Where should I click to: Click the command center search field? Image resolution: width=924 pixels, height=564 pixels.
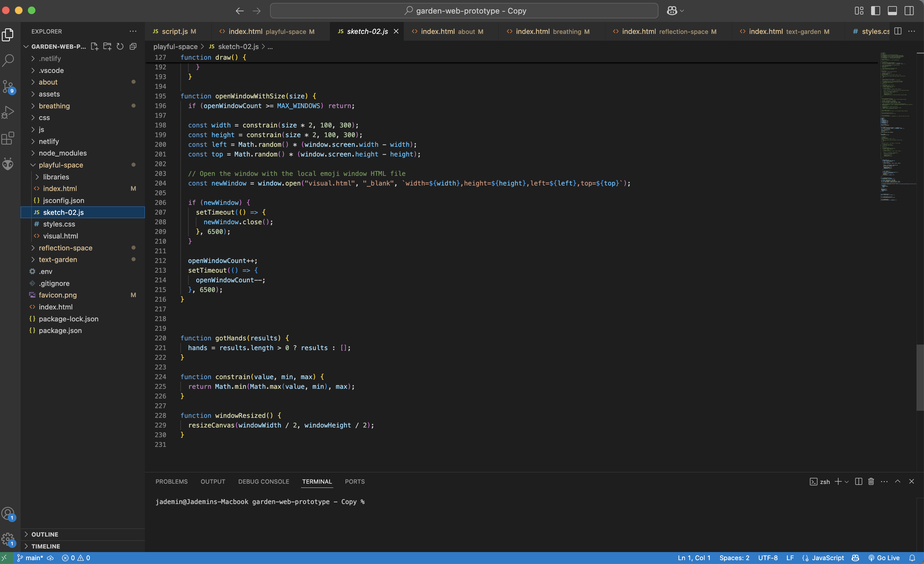coord(464,11)
